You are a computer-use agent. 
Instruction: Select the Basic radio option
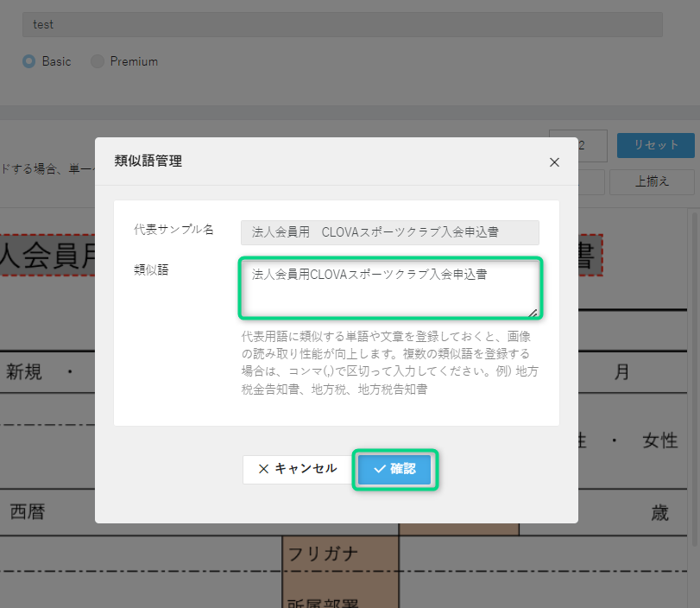coord(29,61)
